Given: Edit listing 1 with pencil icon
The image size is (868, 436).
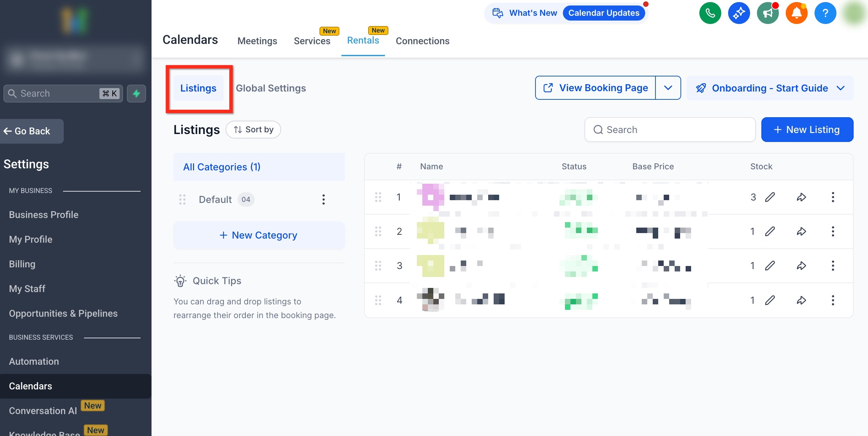Looking at the screenshot, I should (x=770, y=197).
